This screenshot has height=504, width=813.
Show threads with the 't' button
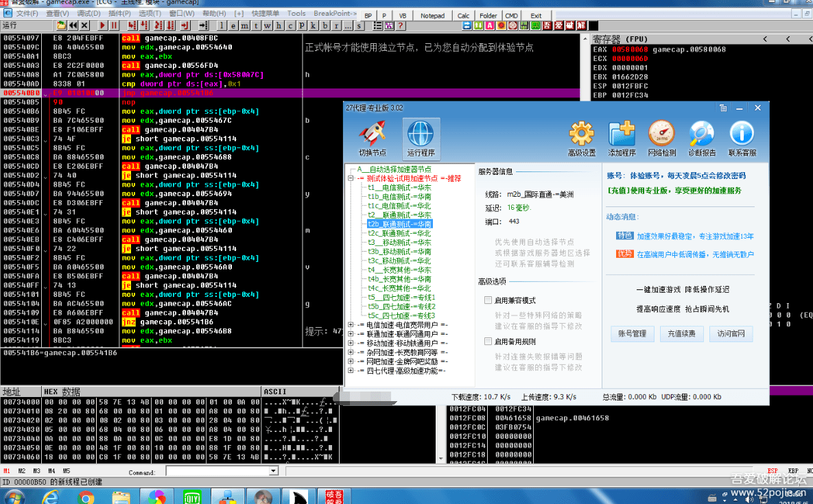click(256, 25)
